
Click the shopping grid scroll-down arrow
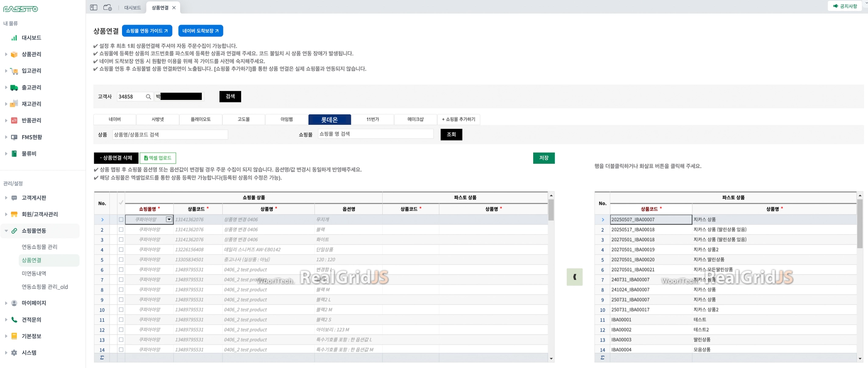click(x=551, y=359)
